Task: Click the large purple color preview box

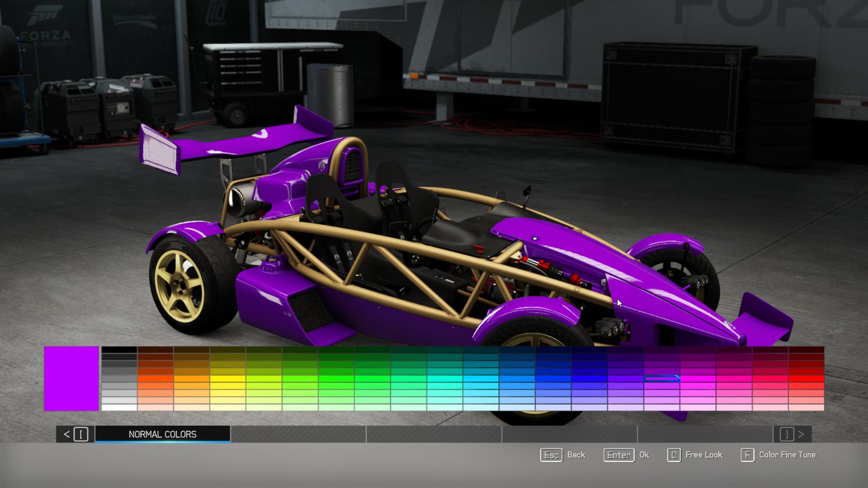Action: point(71,379)
